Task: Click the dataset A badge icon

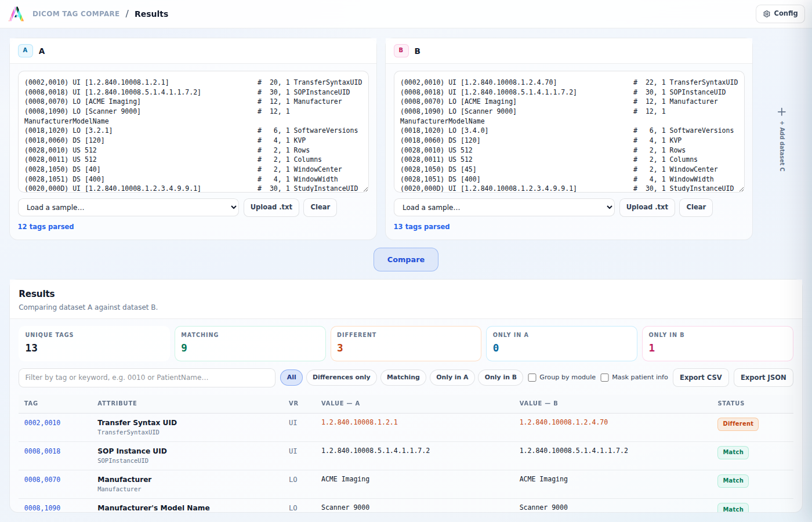Action: (x=25, y=50)
